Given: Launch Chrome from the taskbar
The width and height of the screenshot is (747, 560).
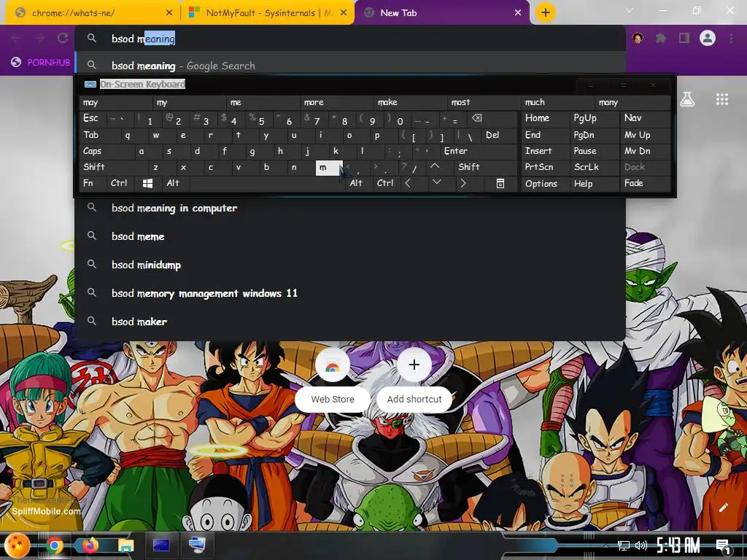Looking at the screenshot, I should coord(55,545).
